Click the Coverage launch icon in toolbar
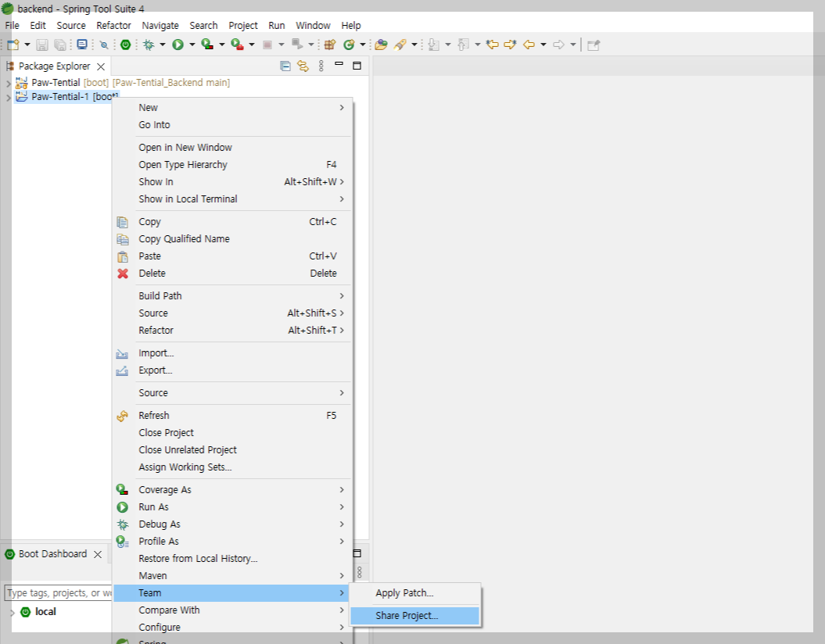 click(x=208, y=45)
